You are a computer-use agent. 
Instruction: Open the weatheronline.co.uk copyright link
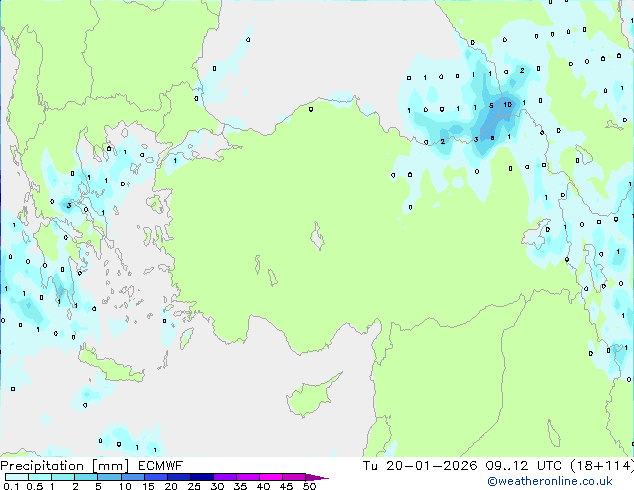click(x=550, y=481)
